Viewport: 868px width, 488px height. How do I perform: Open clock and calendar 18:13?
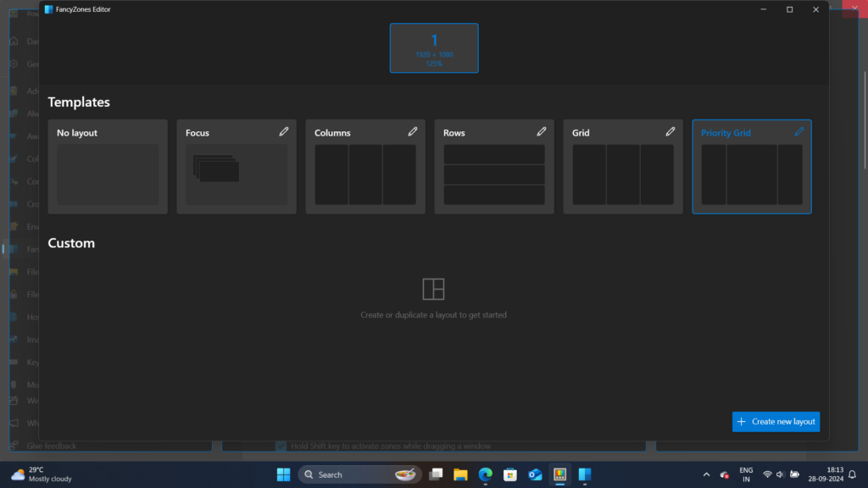(x=826, y=474)
